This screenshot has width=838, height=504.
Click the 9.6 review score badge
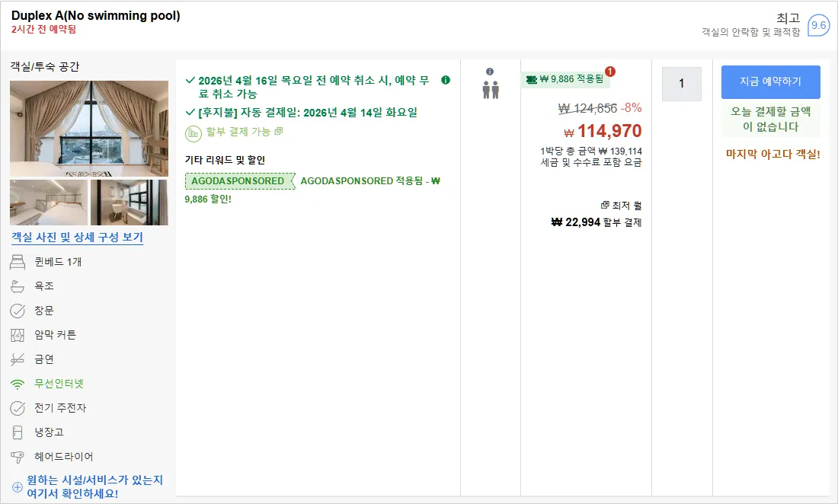[x=818, y=25]
